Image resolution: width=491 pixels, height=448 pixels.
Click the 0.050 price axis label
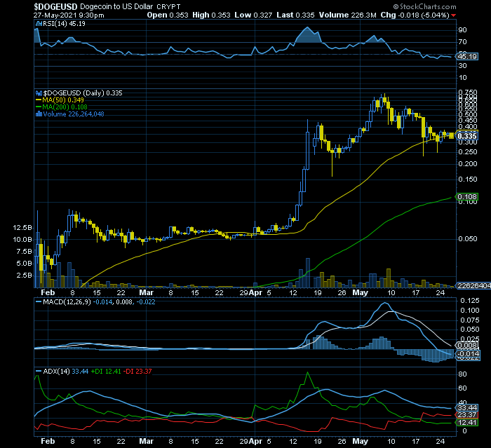point(468,239)
